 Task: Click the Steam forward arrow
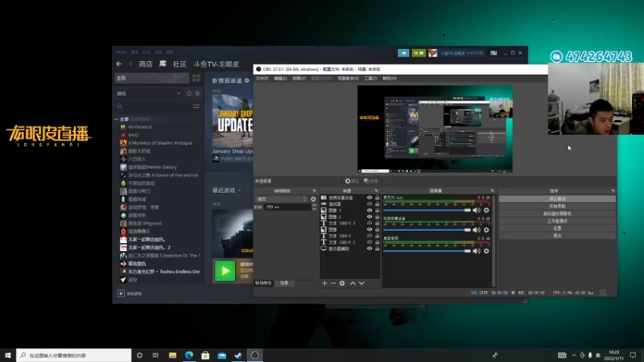click(x=130, y=64)
